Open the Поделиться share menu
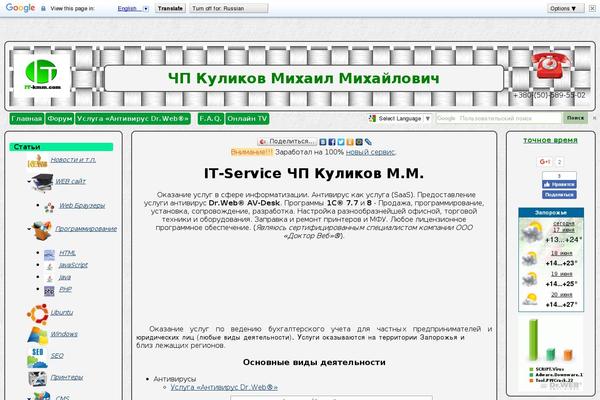Screen dimensions: 600x400 (x=287, y=142)
